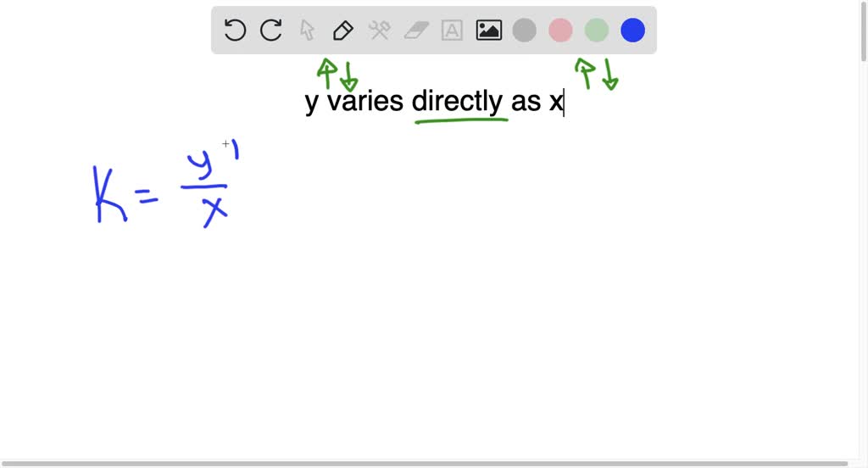Select the pointer selection tool
The width and height of the screenshot is (868, 468).
(307, 30)
